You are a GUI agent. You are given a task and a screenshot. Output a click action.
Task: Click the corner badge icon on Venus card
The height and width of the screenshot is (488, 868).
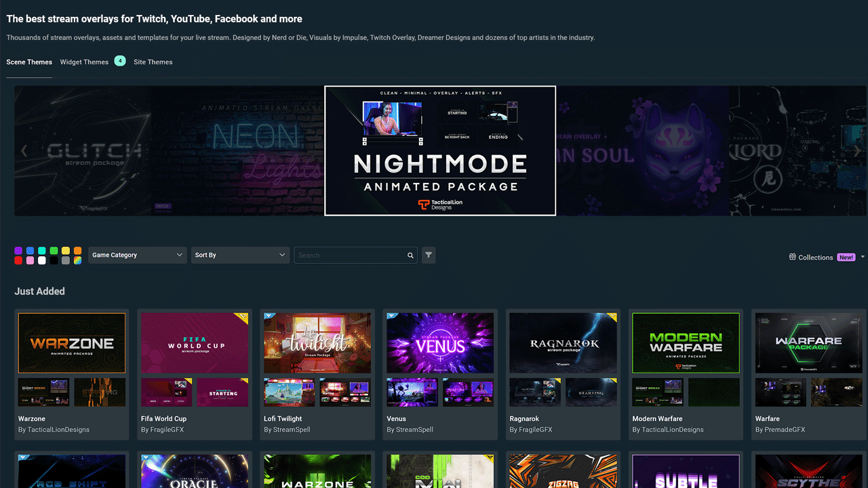[x=391, y=316]
